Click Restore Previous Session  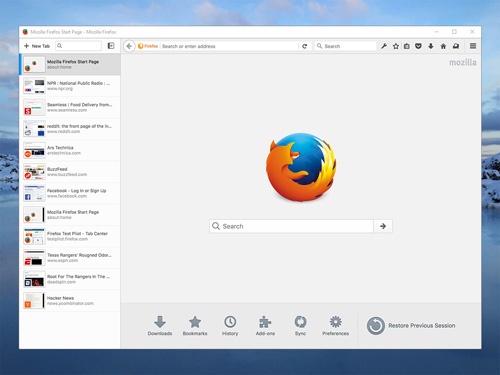411,325
